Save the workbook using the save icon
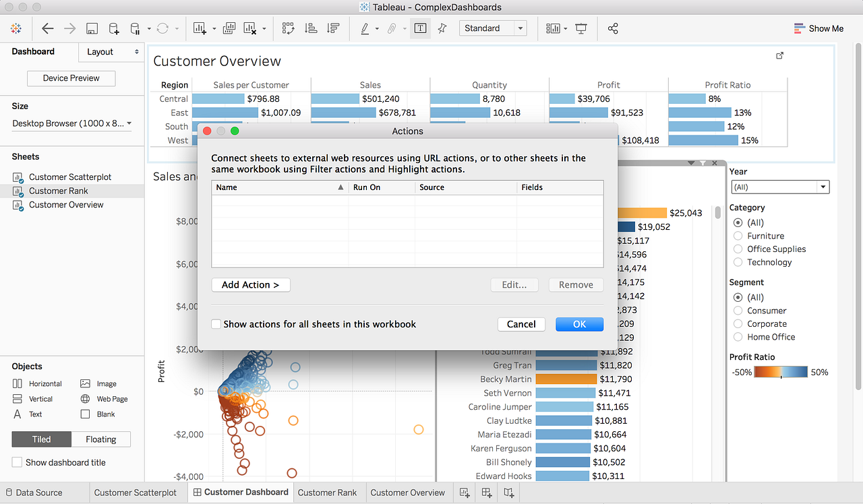The image size is (863, 504). tap(91, 28)
